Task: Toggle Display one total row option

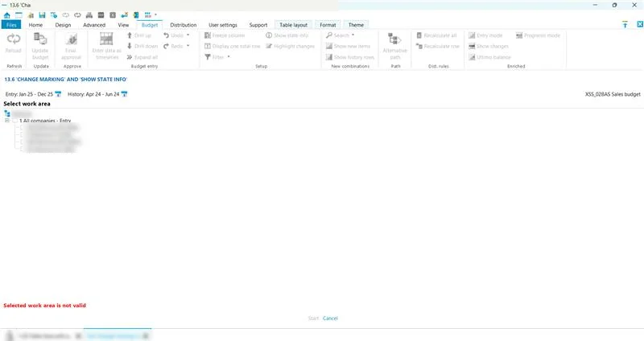Action: click(x=233, y=47)
